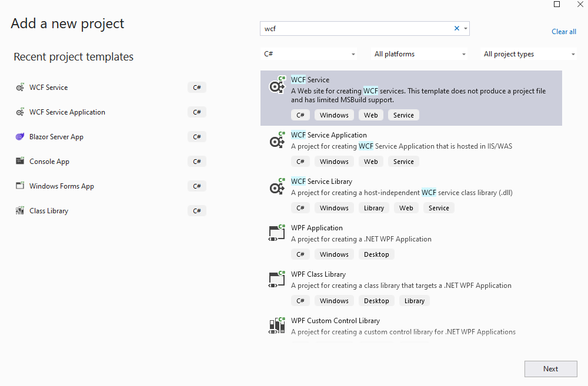Select WCF Service in recent templates
This screenshot has width=588, height=386.
pyautogui.click(x=48, y=88)
